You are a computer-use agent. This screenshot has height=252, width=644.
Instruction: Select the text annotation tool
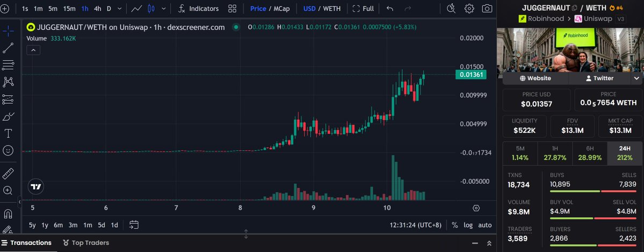8,133
